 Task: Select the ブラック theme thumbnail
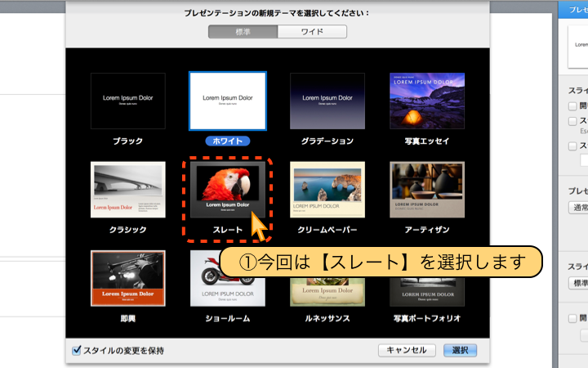tap(127, 101)
